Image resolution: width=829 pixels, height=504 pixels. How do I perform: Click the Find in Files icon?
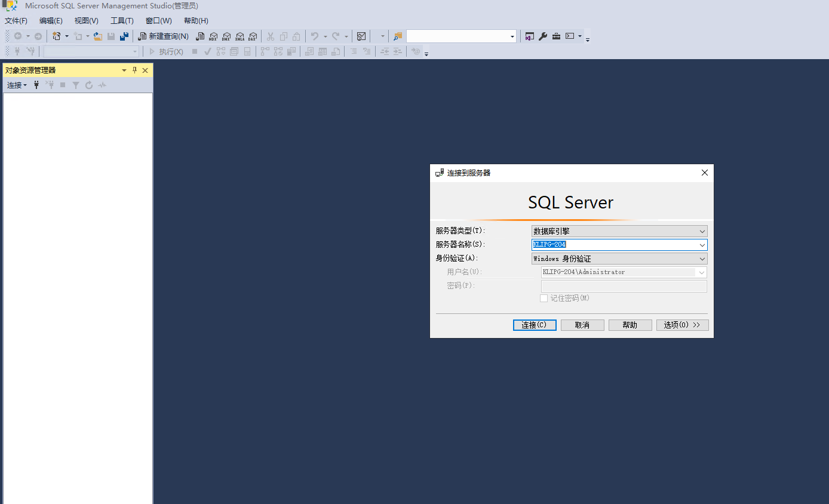pos(398,36)
